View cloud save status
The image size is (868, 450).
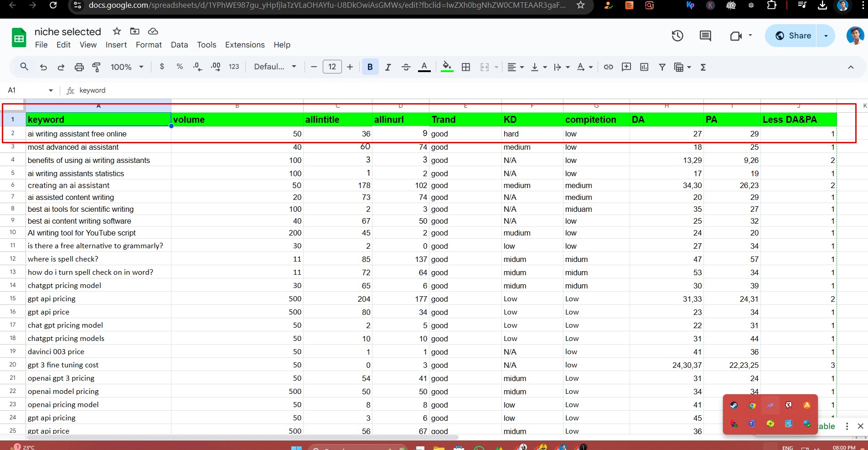[153, 31]
